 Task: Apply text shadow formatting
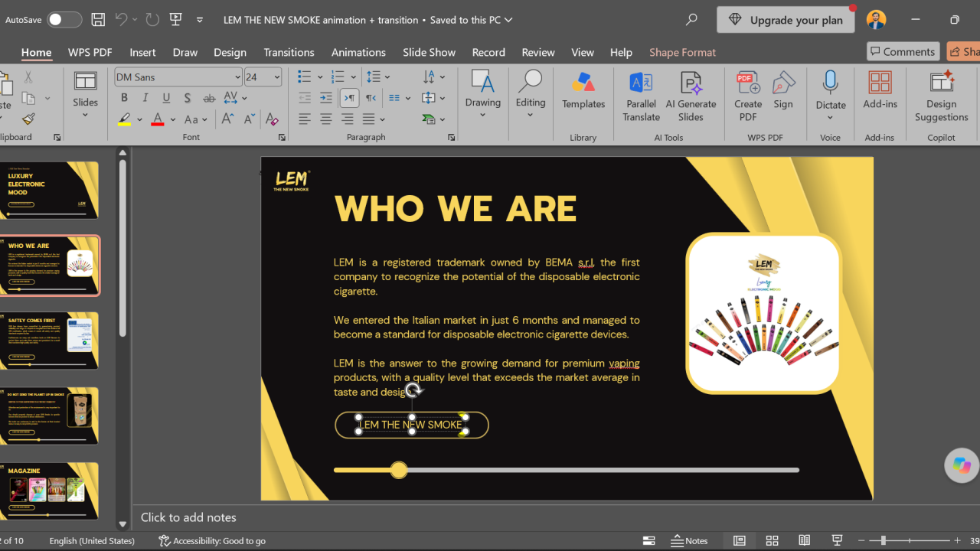[188, 98]
